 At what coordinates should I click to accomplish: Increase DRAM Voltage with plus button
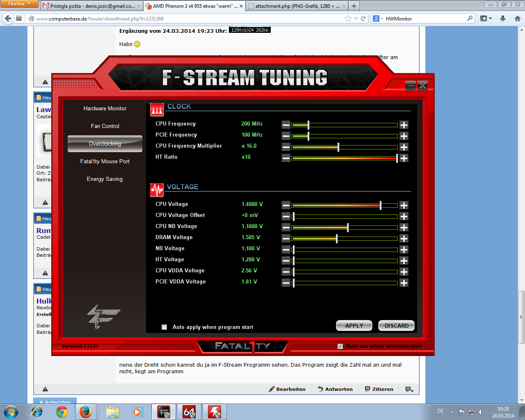point(404,239)
